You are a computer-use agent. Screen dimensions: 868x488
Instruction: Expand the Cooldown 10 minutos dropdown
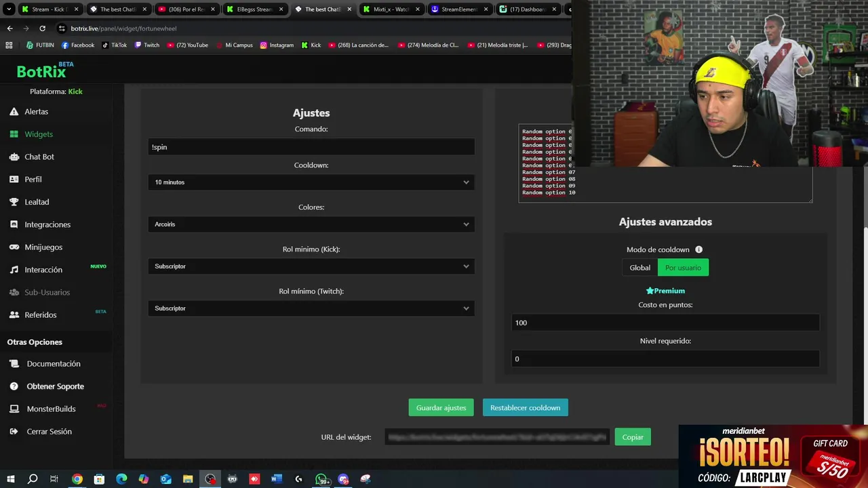tap(311, 182)
